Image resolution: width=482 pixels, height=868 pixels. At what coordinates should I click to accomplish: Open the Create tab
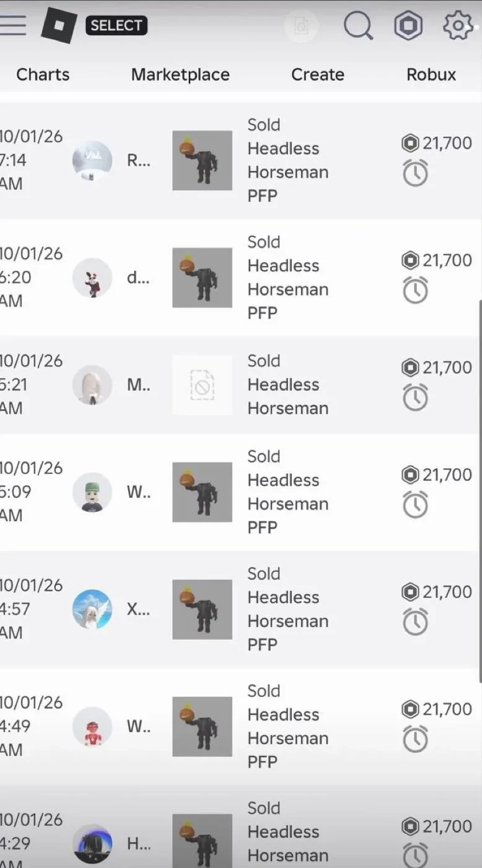(318, 74)
